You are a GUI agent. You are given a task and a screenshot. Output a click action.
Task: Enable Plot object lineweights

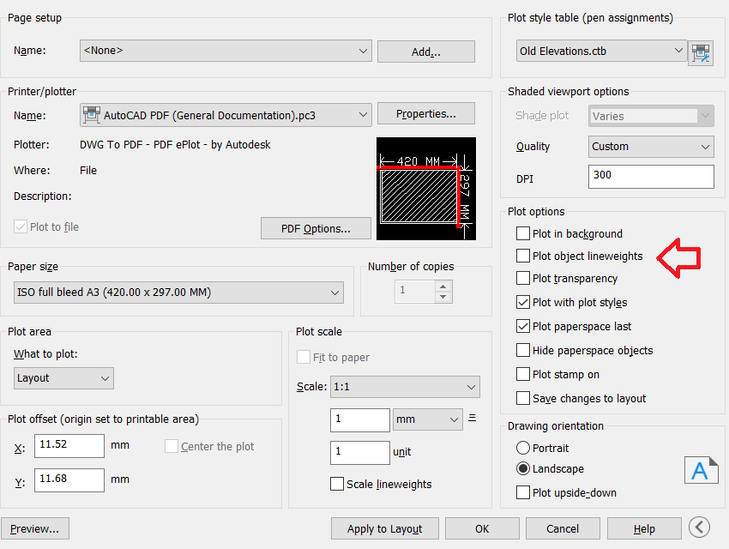pyautogui.click(x=523, y=256)
